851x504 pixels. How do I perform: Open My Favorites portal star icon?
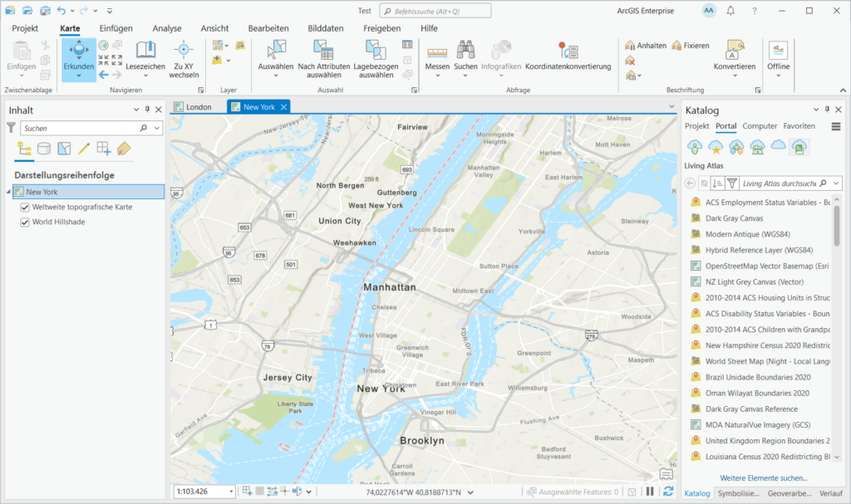[x=716, y=146]
